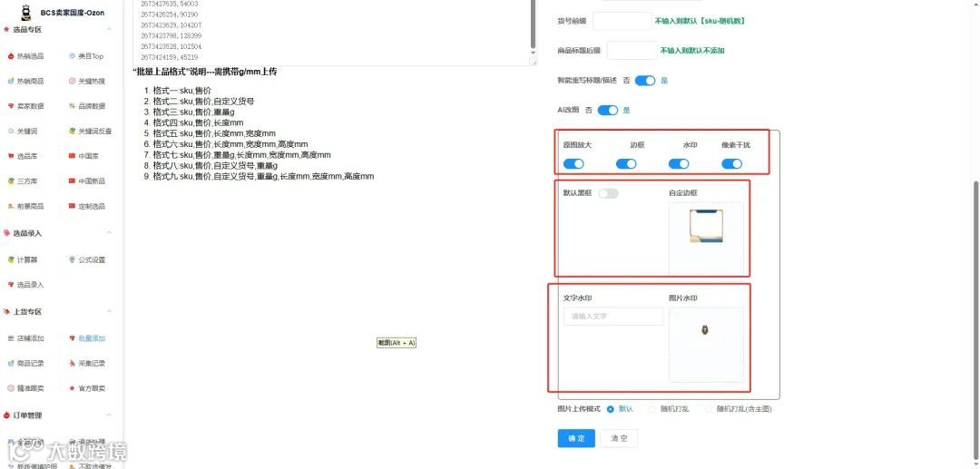Turn off the 原图放大 switch
Screen dimensions: 980x469
point(573,163)
